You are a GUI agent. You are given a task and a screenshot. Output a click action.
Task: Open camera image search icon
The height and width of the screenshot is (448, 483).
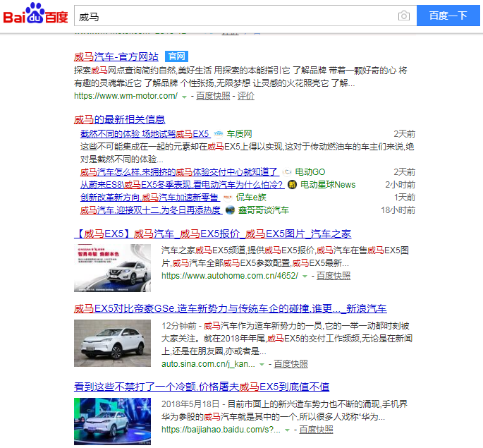click(x=404, y=16)
